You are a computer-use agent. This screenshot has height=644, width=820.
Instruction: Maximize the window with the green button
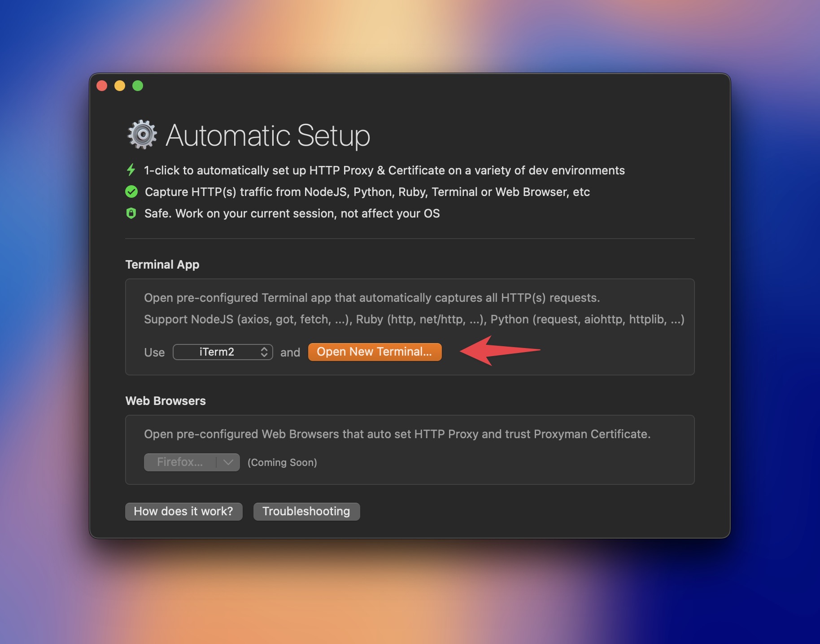coord(138,86)
